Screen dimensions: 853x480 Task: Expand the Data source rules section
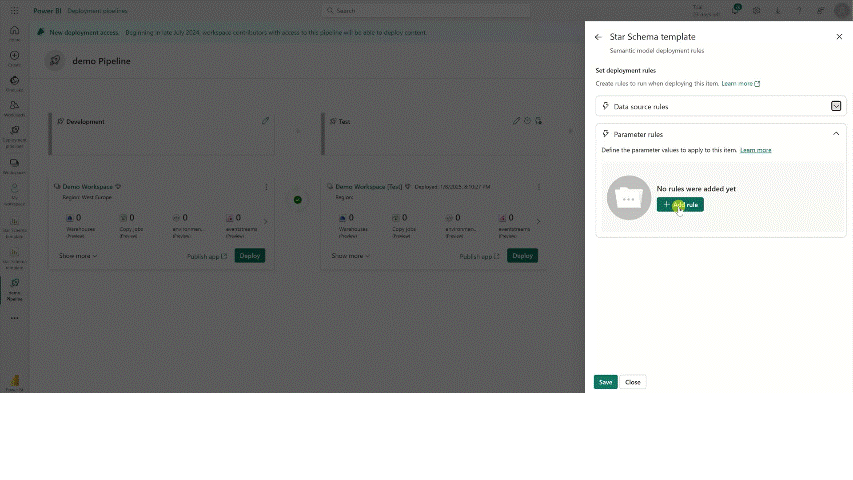tap(836, 106)
